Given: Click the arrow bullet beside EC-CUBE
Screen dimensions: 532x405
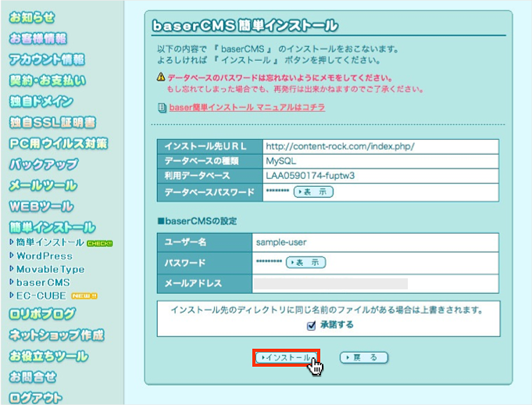Looking at the screenshot, I should 12,295.
